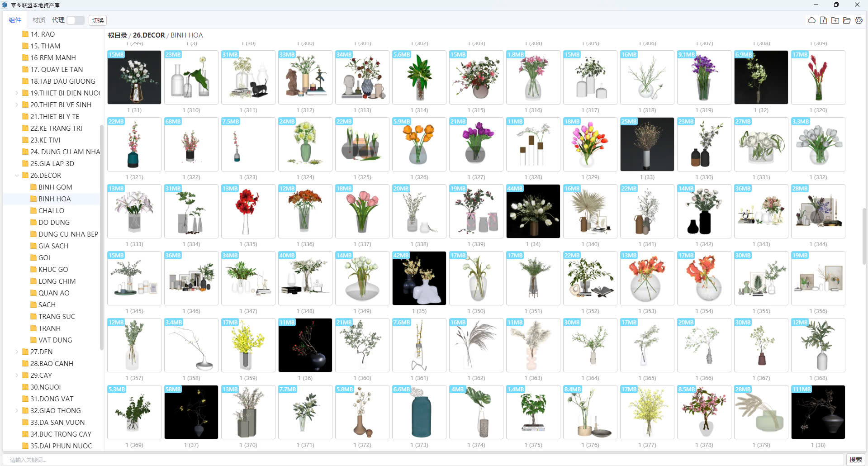Click the open folder icon in toolbar
Image resolution: width=868 pixels, height=466 pixels.
pyautogui.click(x=847, y=20)
